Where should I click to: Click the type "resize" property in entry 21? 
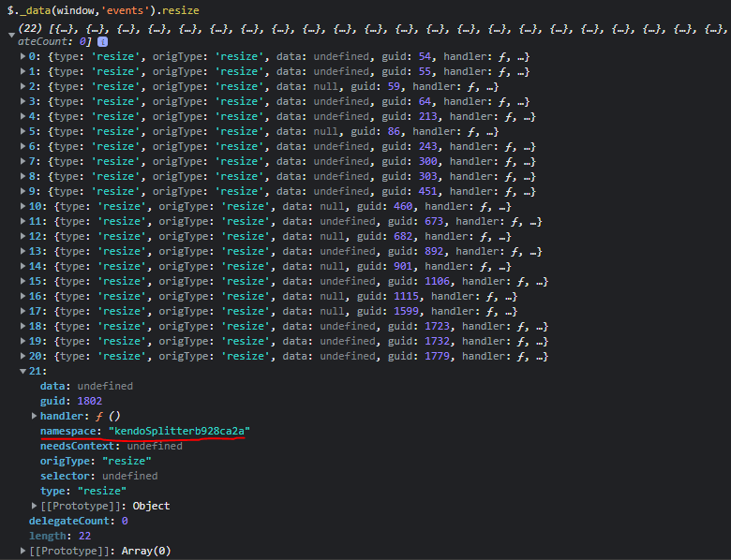pyautogui.click(x=83, y=491)
